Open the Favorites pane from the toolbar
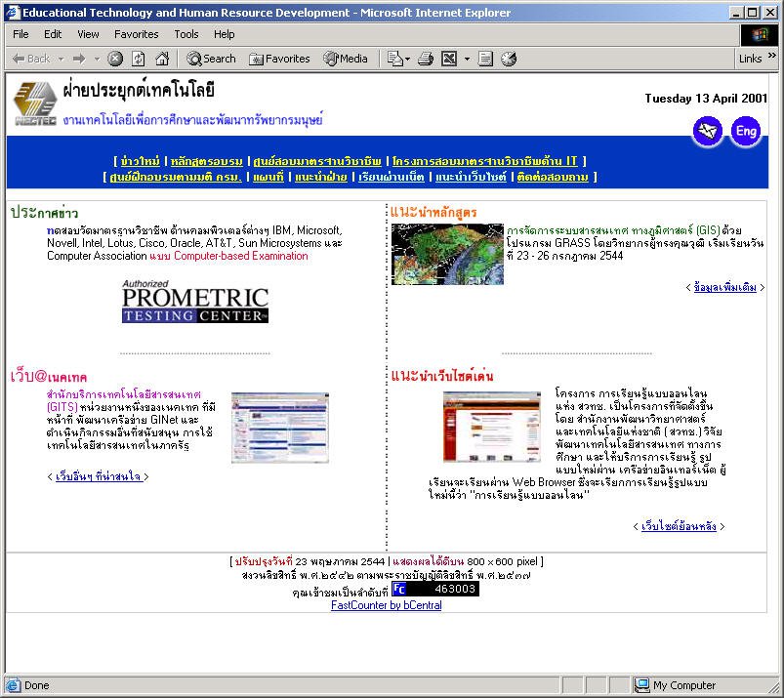784x698 pixels. coord(279,59)
